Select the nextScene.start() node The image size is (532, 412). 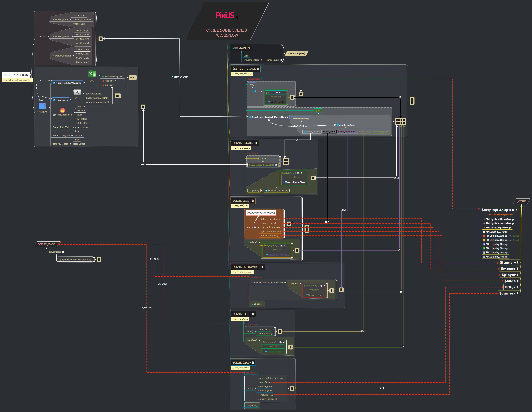tap(301, 119)
